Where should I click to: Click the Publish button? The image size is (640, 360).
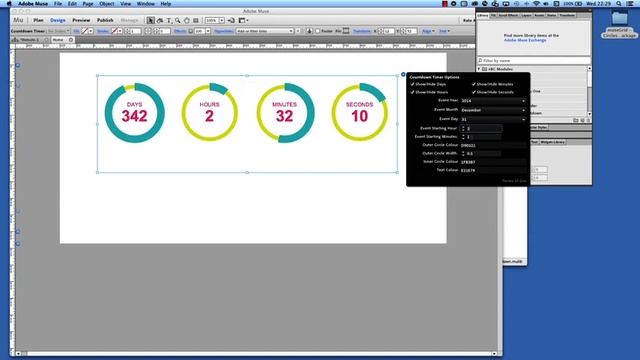pyautogui.click(x=105, y=20)
